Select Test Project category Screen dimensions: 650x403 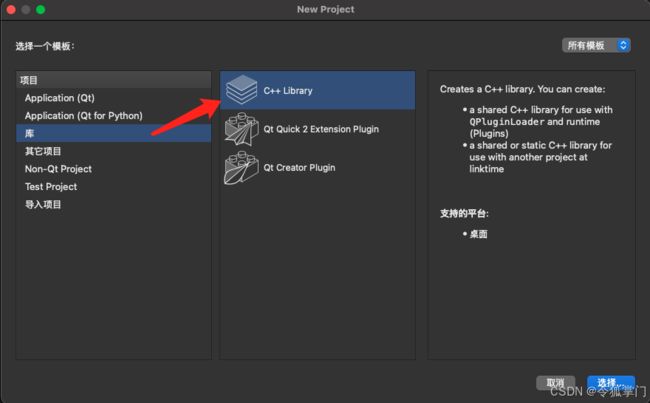(114, 187)
